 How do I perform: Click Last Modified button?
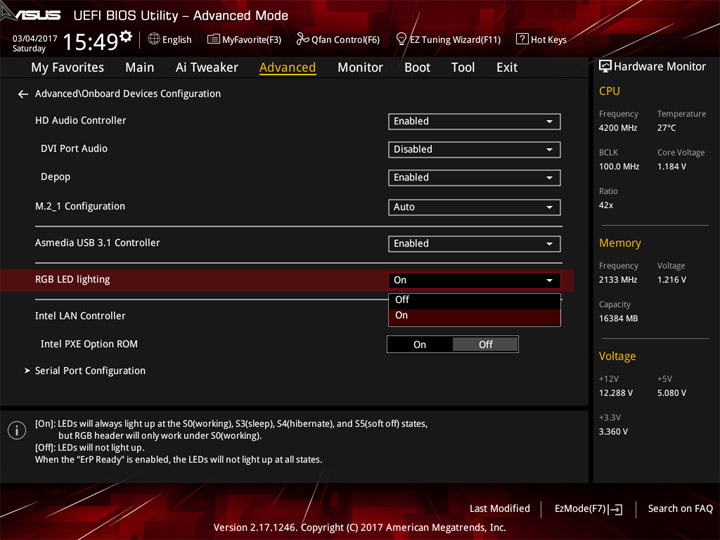500,508
